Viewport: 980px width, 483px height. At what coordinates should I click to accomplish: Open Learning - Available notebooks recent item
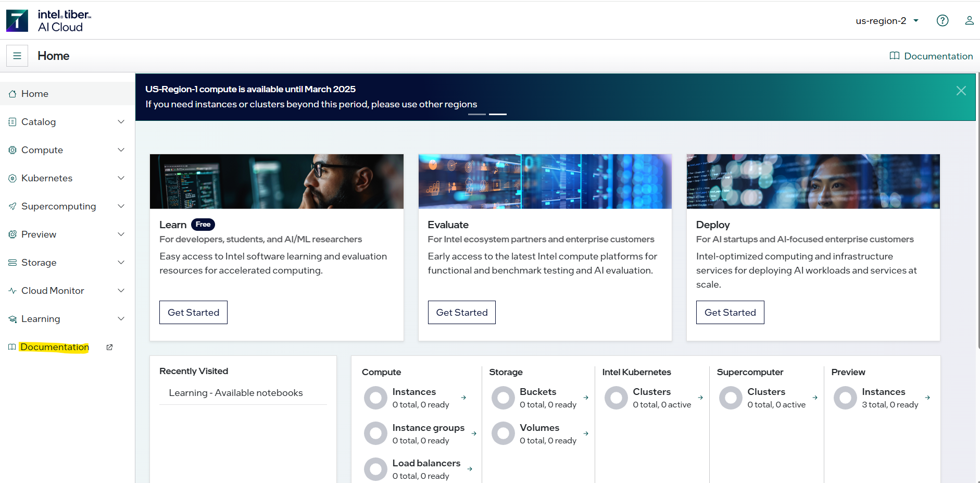pos(236,393)
